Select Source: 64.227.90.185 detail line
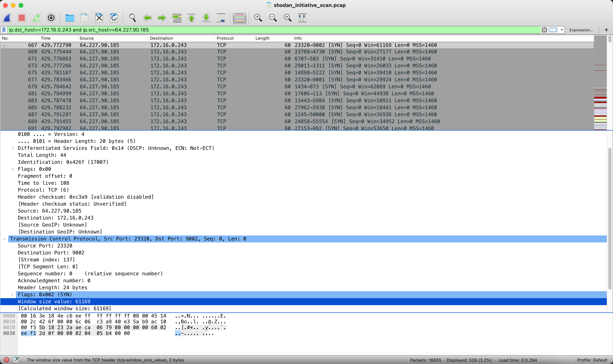The width and height of the screenshot is (613, 364). click(x=49, y=211)
